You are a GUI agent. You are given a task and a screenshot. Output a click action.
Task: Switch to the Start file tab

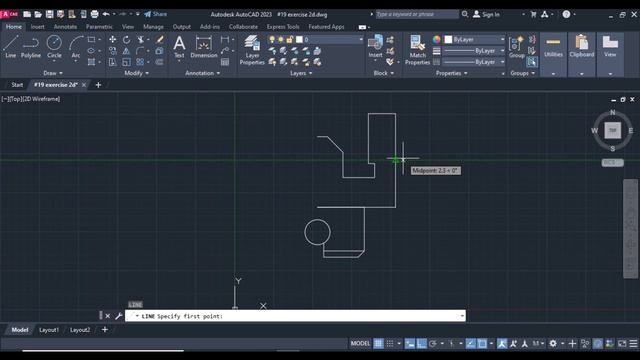17,85
